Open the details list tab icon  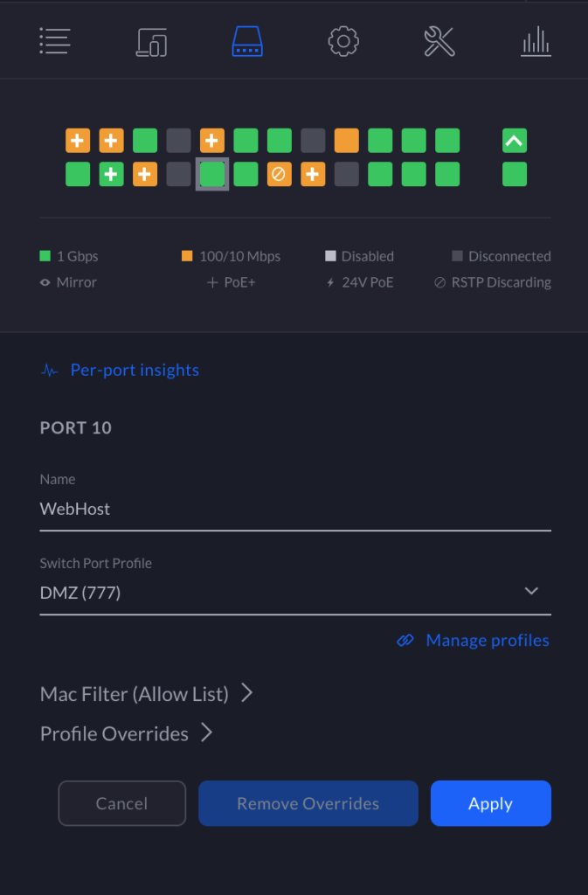pos(55,41)
